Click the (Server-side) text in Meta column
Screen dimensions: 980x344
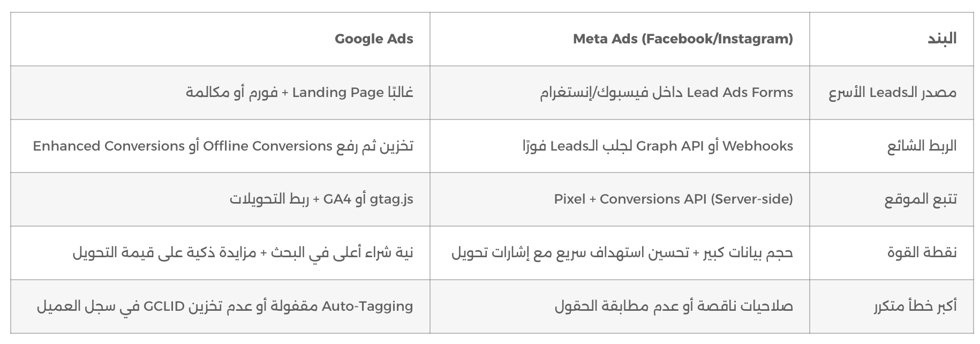pos(752,199)
